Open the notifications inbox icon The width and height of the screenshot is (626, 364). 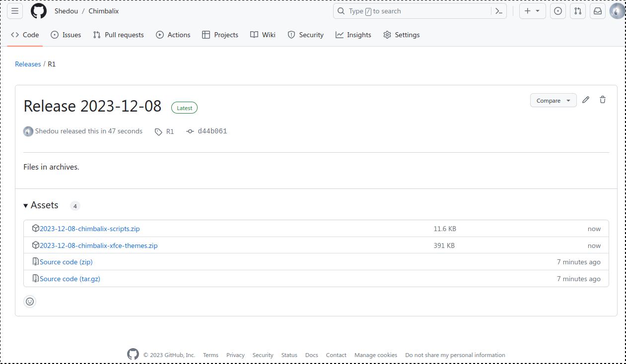click(598, 11)
